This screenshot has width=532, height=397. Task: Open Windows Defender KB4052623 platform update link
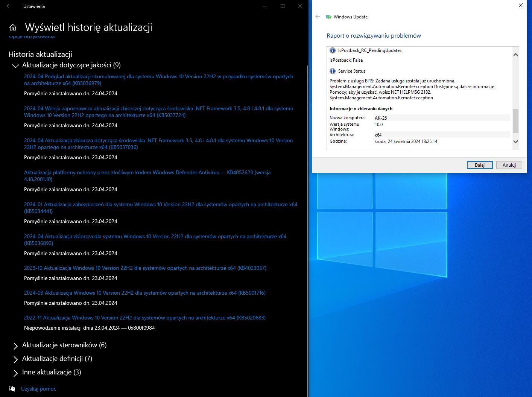(147, 176)
